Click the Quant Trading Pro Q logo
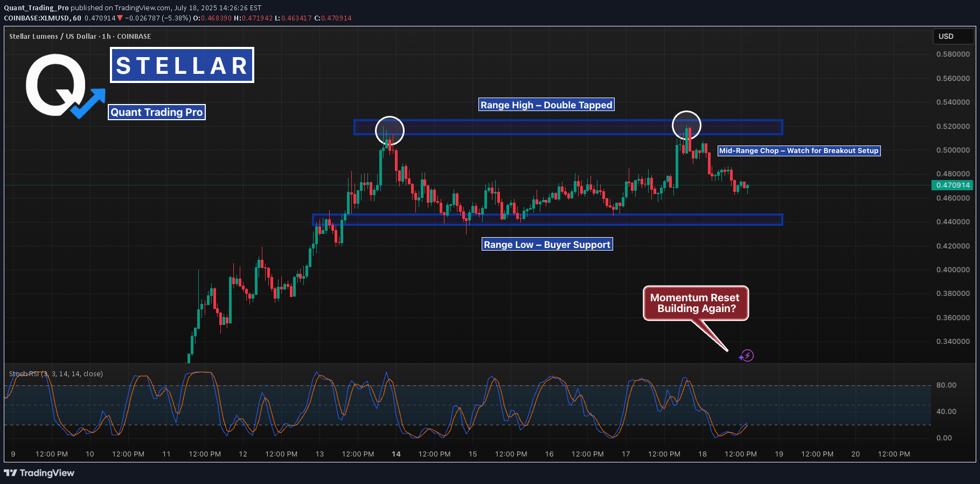Viewport: 980px width, 484px height. (65, 86)
